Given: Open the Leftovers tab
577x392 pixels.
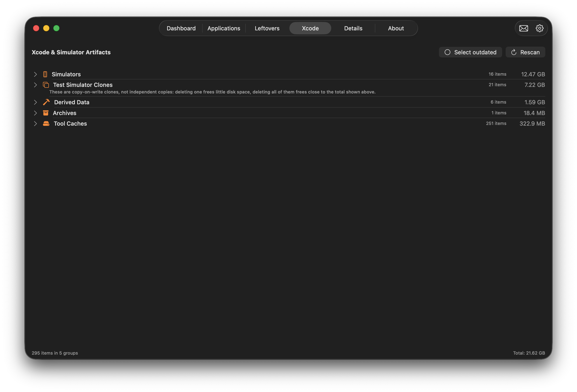Looking at the screenshot, I should pos(267,28).
